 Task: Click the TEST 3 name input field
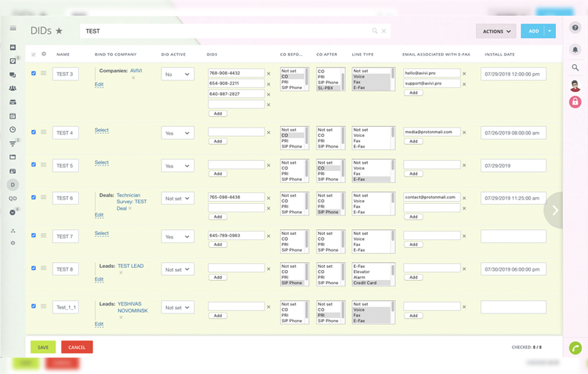(66, 74)
